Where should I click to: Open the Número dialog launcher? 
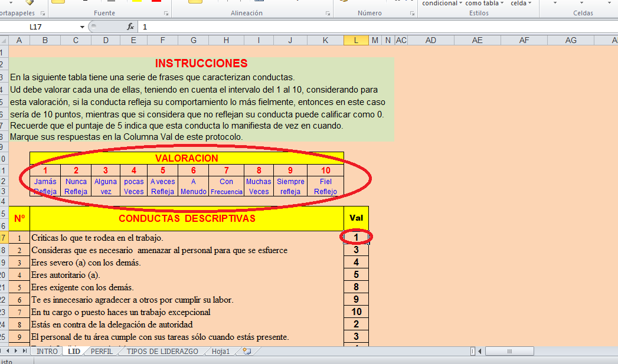coord(411,13)
